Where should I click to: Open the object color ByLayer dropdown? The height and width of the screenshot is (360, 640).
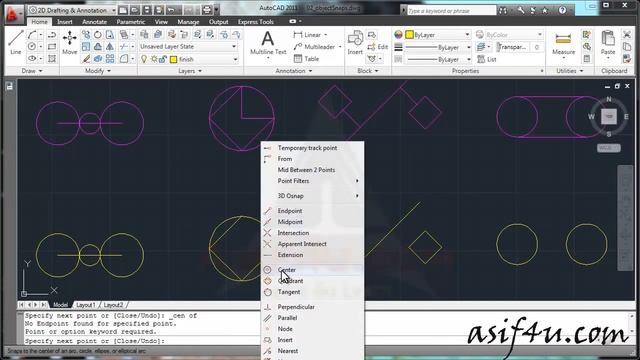[x=438, y=35]
